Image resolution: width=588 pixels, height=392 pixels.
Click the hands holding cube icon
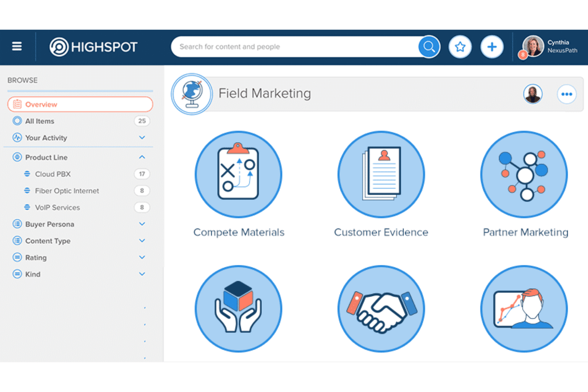(238, 309)
